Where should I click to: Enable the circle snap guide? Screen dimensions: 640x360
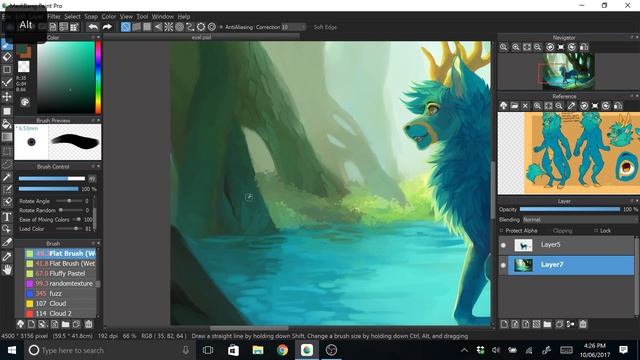179,27
